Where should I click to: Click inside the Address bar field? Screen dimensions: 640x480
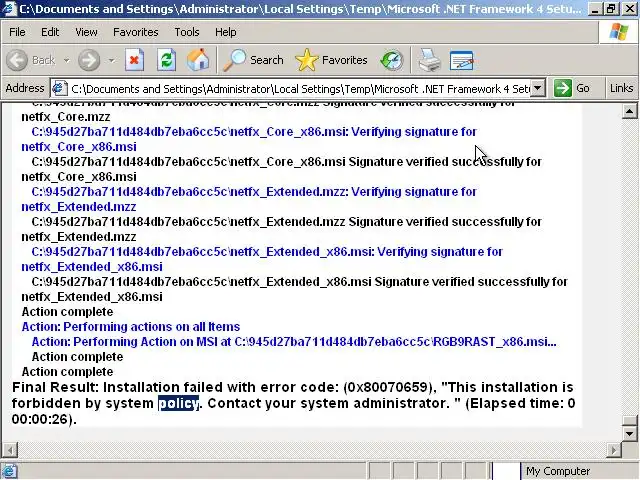(x=300, y=89)
